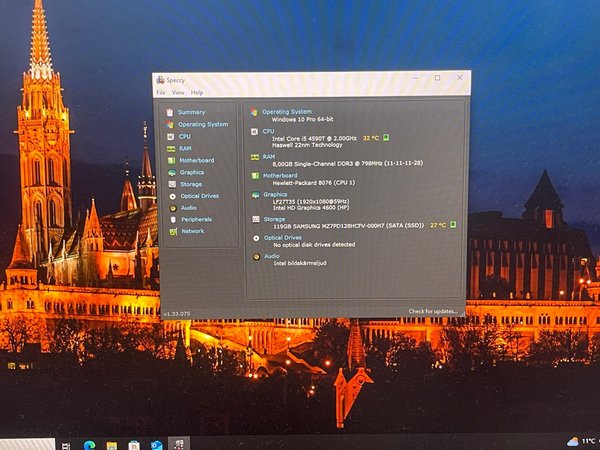Open the File menu
Viewport: 600px width, 450px height.
tap(160, 92)
